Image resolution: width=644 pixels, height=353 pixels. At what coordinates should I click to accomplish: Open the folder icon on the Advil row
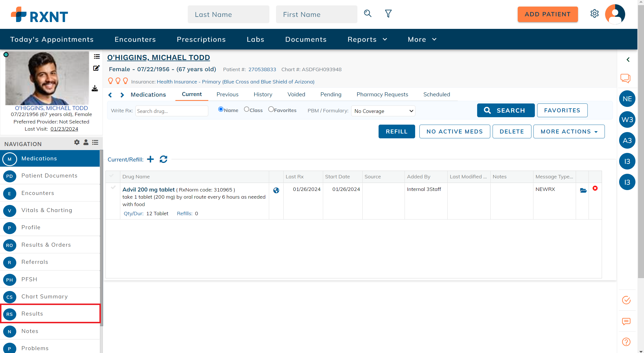(583, 191)
